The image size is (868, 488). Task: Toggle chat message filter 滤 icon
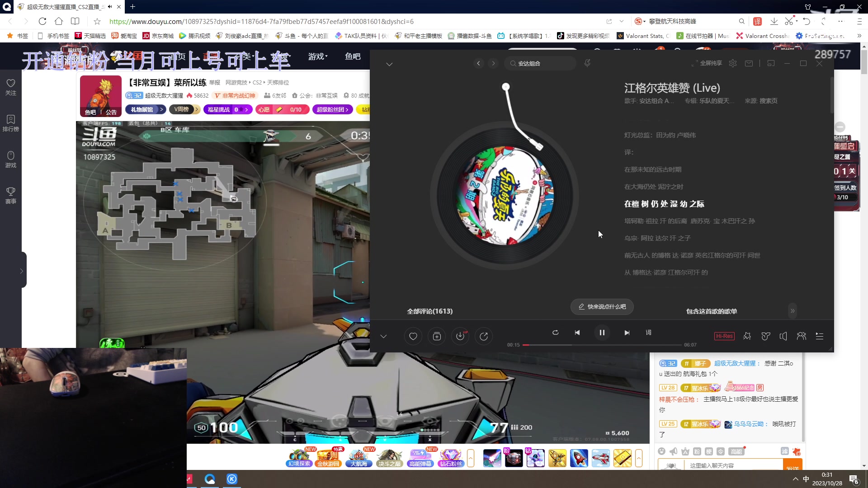[x=785, y=451]
